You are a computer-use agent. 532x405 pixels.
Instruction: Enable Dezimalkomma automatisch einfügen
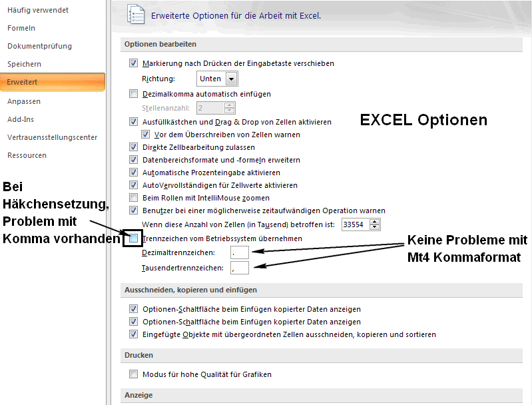(133, 94)
